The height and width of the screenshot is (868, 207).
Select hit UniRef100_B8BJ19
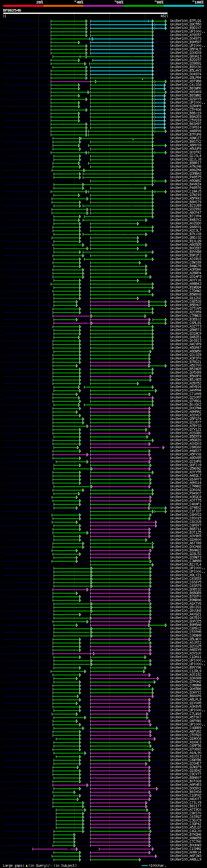pos(186,113)
